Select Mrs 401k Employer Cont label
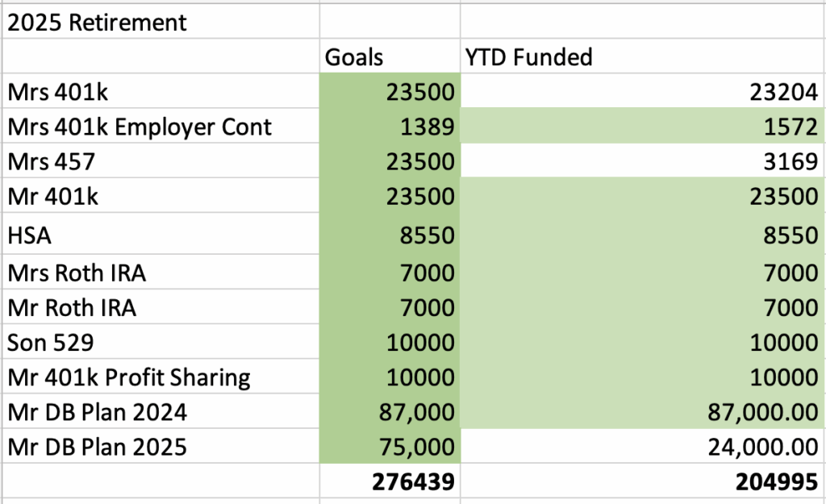This screenshot has height=504, width=826. pos(140,127)
